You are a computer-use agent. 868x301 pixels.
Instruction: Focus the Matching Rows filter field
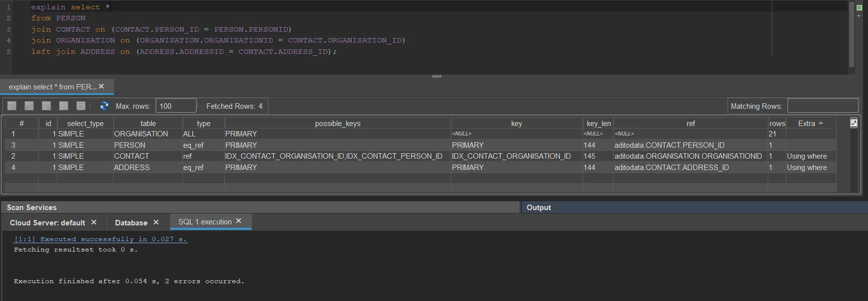tap(823, 106)
